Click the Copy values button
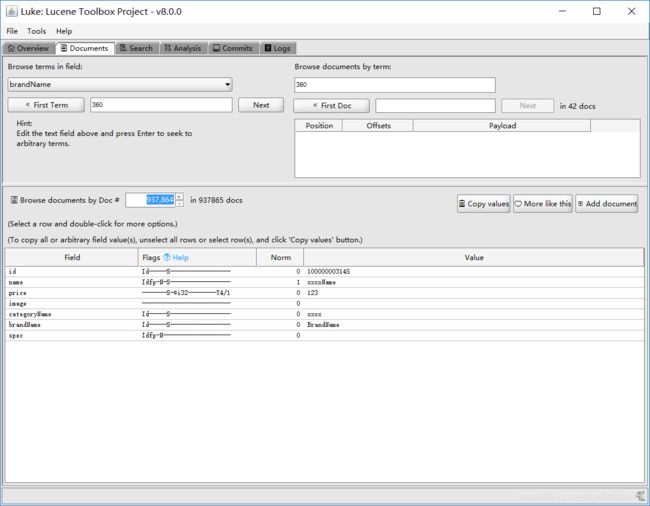Screen dimensions: 650x506 click(x=484, y=203)
